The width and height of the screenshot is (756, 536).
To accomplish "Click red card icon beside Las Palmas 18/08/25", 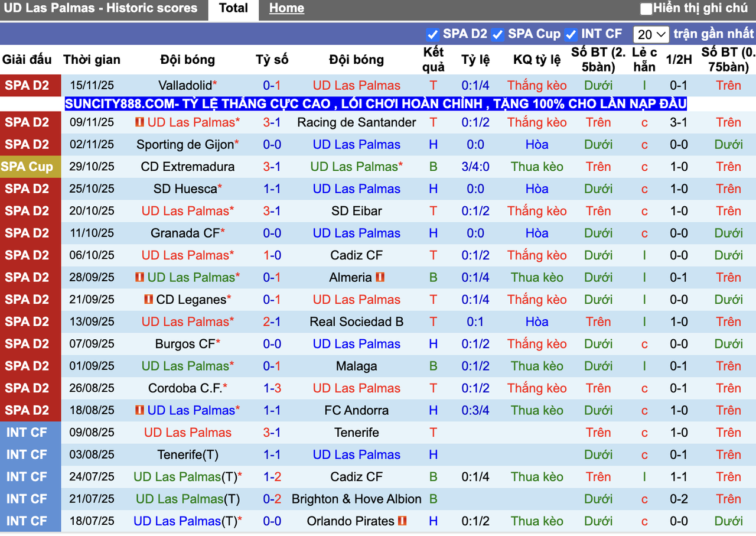I will [140, 410].
